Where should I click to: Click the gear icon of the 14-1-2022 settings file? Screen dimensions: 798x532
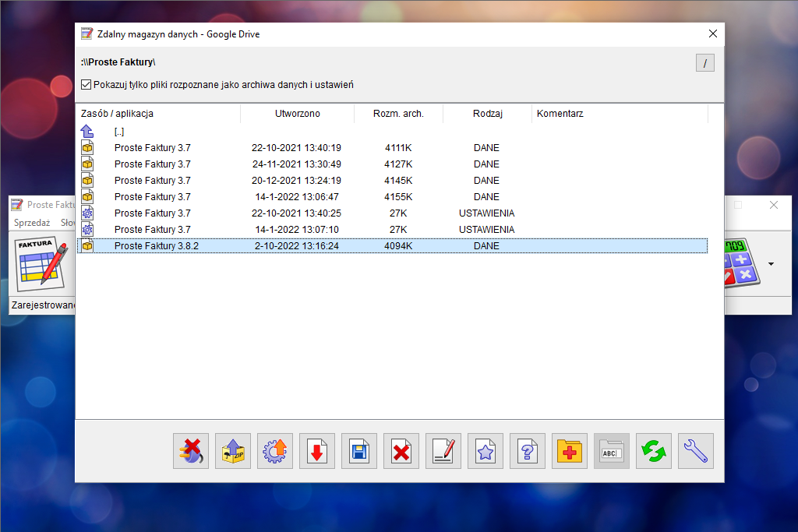click(x=87, y=229)
